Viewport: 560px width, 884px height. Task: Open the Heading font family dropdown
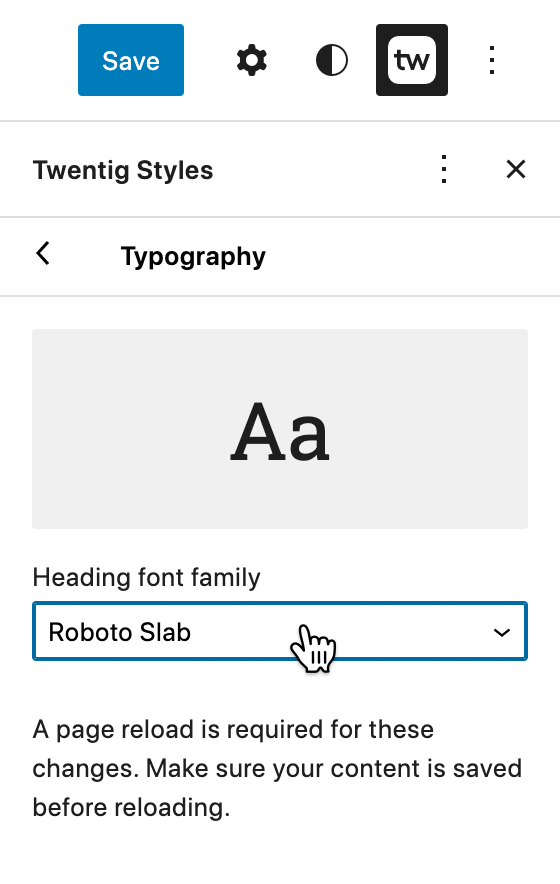(x=280, y=631)
